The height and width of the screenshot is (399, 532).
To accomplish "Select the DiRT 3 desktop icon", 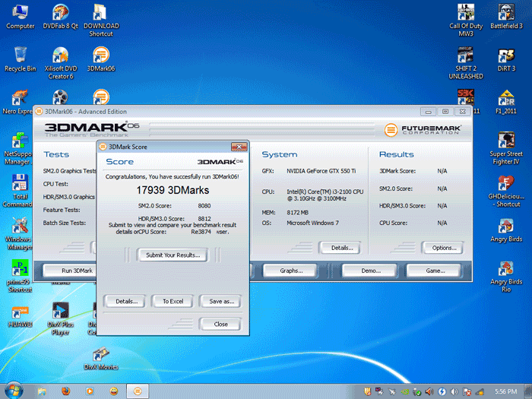I will [506, 59].
